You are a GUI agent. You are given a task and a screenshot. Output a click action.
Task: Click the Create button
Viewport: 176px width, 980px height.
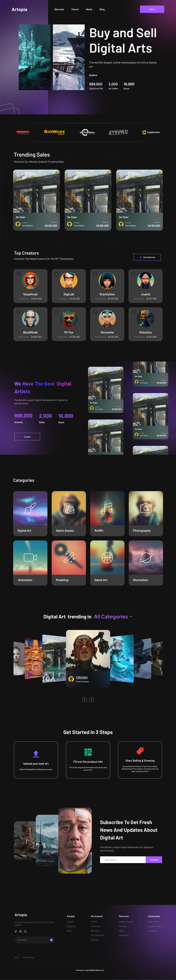pyautogui.click(x=27, y=436)
